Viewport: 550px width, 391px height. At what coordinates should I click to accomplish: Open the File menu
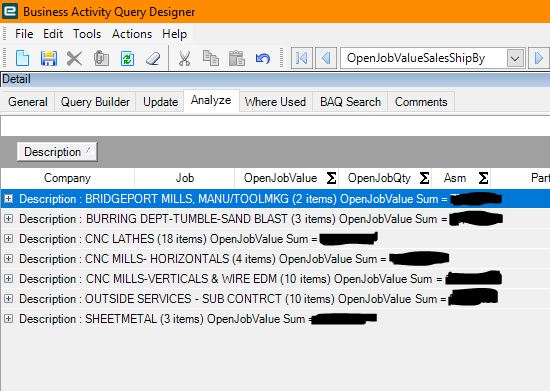pyautogui.click(x=24, y=34)
